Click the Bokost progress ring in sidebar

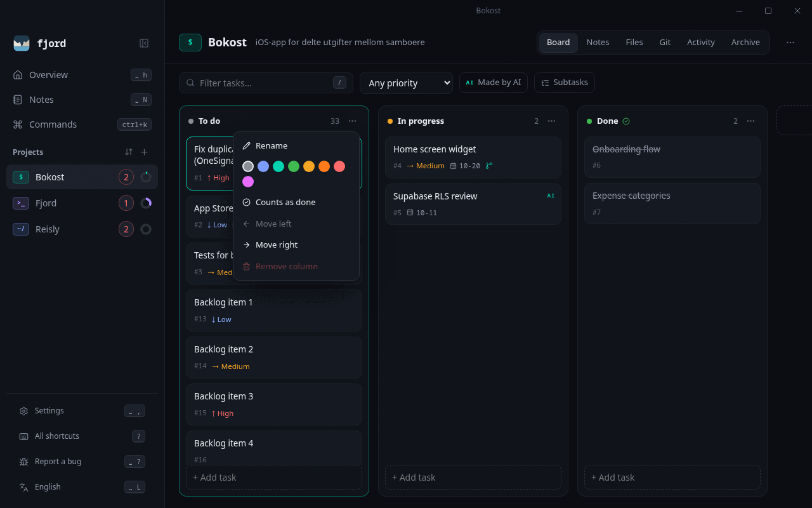(146, 177)
